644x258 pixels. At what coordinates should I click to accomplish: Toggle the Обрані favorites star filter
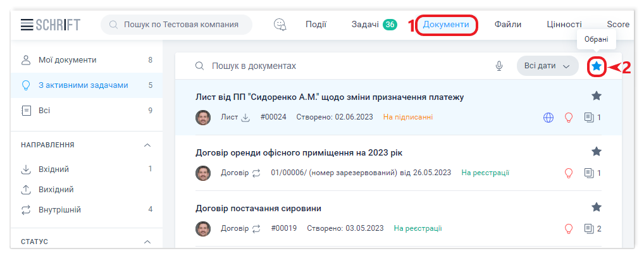597,66
